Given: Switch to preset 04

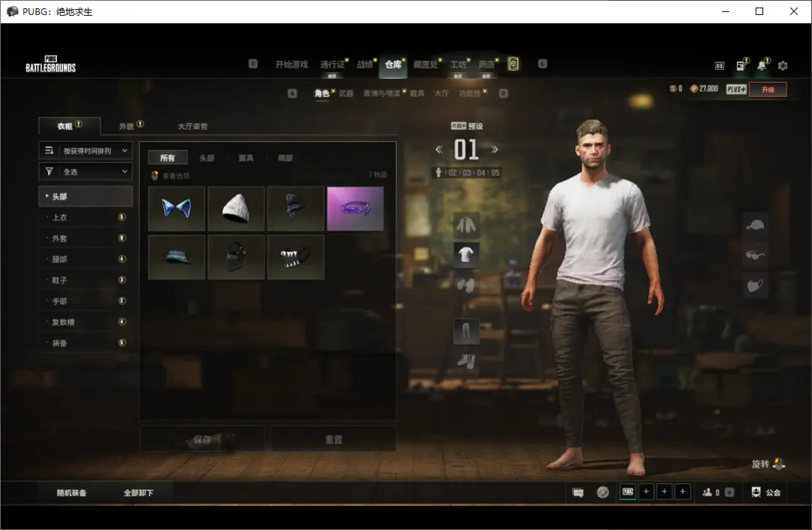Looking at the screenshot, I should pos(481,173).
